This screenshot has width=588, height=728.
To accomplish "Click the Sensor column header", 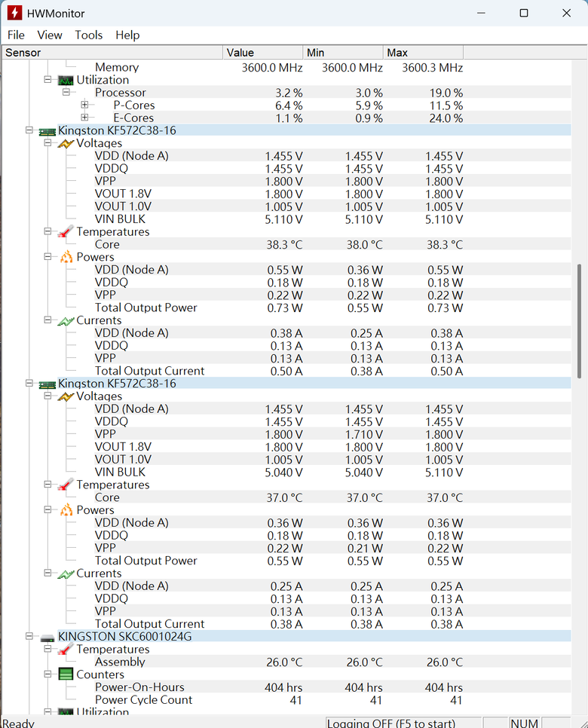I will click(112, 53).
